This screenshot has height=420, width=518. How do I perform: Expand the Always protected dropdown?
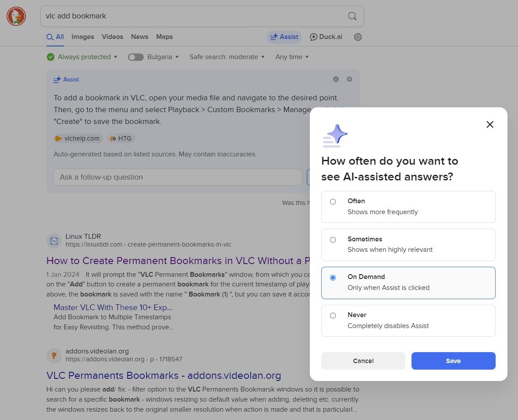pos(88,57)
